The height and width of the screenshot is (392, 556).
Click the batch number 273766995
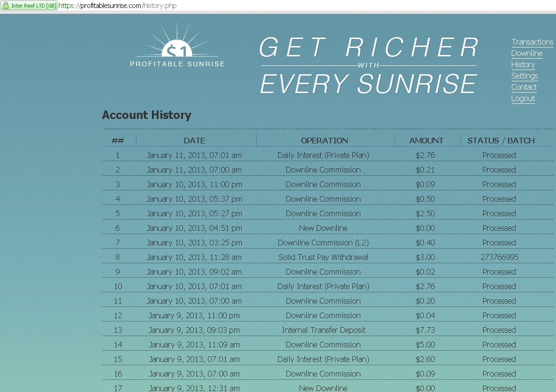click(499, 257)
